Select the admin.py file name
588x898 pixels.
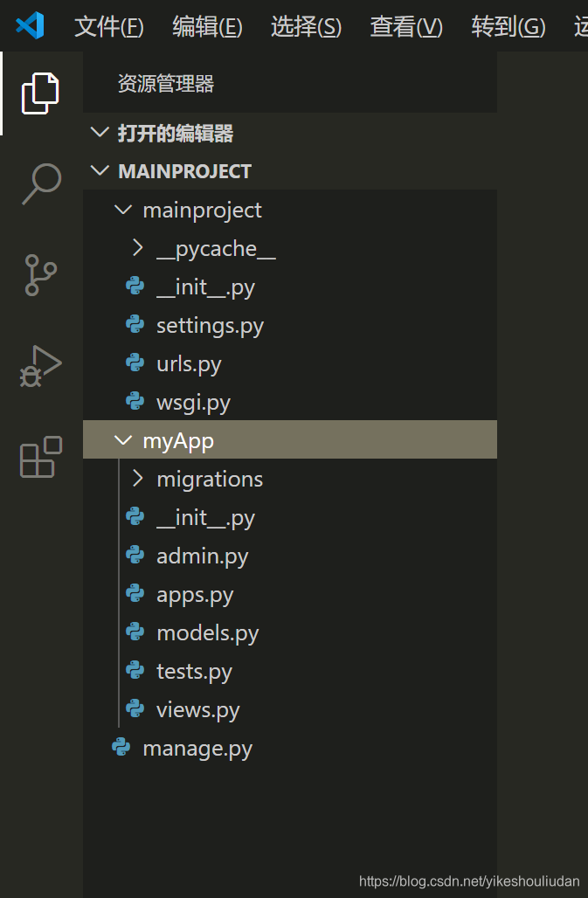(203, 556)
